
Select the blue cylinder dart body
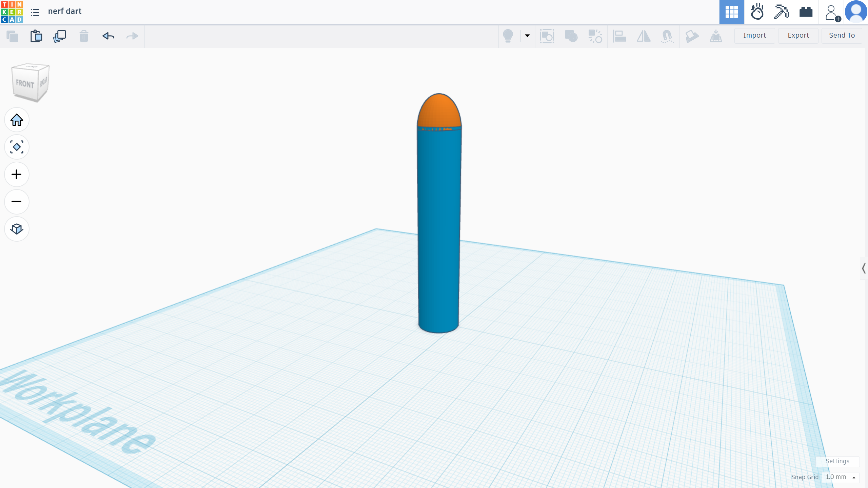click(439, 230)
